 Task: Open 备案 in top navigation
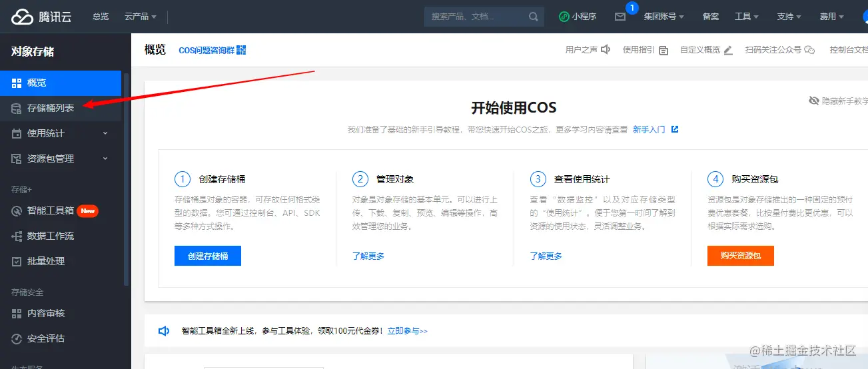point(711,17)
